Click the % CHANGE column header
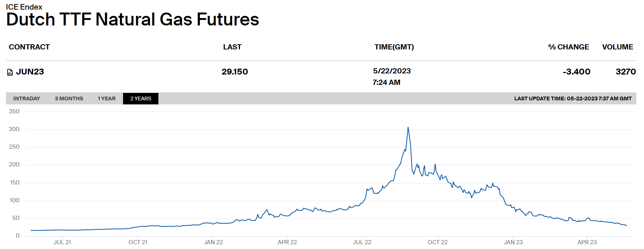The height and width of the screenshot is (249, 644). coord(568,47)
